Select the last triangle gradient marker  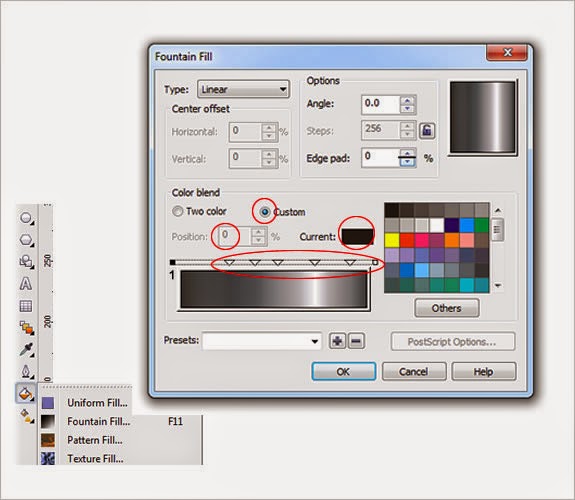[350, 262]
